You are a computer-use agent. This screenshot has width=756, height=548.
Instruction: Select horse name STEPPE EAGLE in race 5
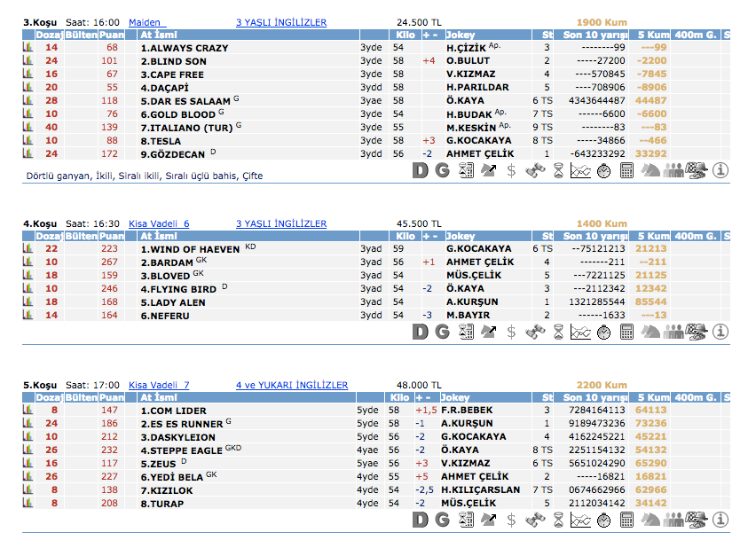[181, 450]
